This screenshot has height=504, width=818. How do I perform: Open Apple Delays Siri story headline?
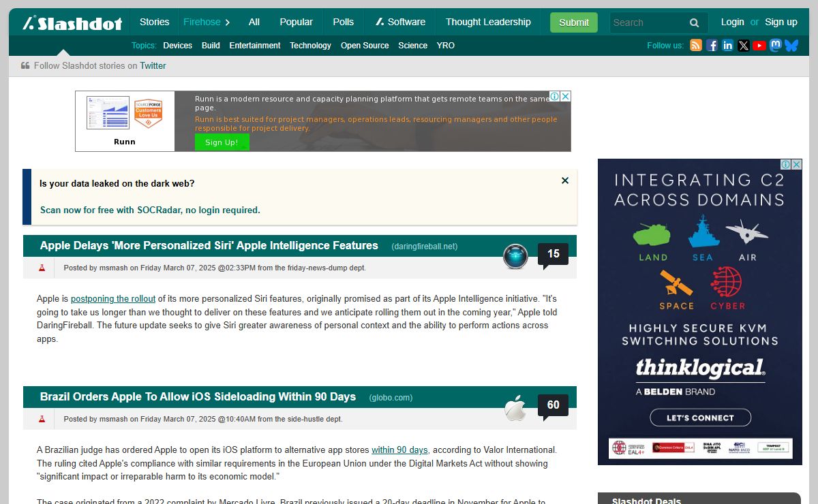pos(209,245)
